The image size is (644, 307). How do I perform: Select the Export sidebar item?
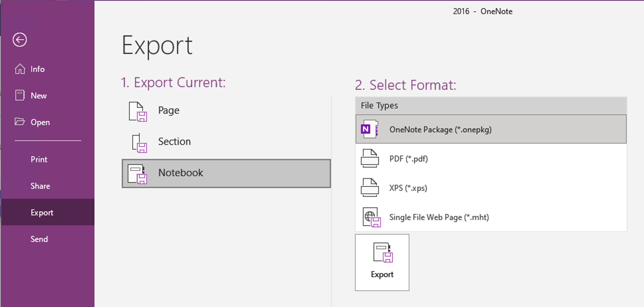48,212
